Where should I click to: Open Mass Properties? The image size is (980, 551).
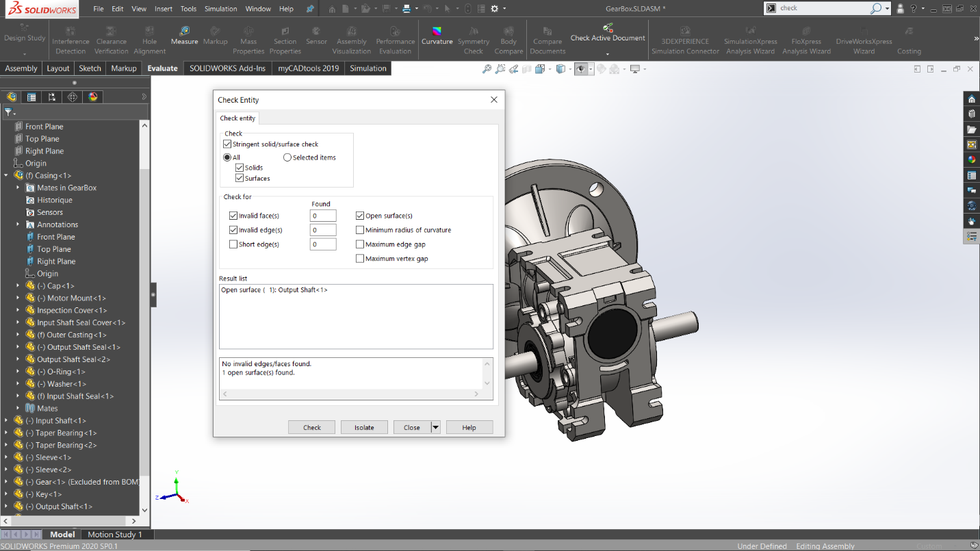coord(248,40)
